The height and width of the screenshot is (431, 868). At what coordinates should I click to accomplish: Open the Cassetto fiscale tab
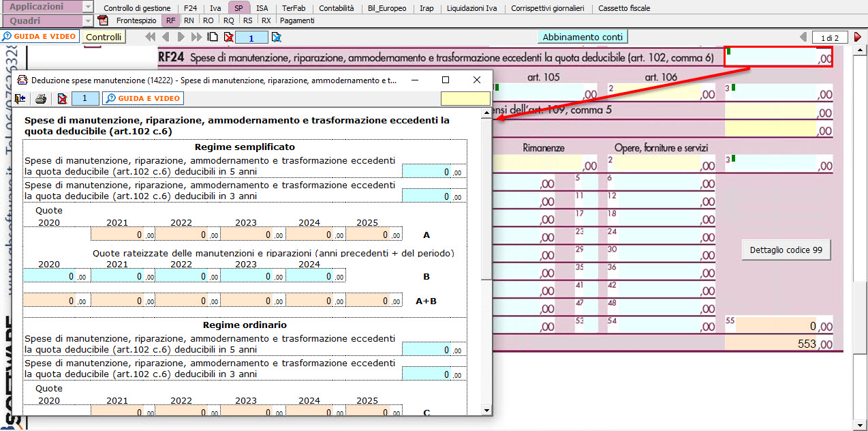click(x=624, y=8)
